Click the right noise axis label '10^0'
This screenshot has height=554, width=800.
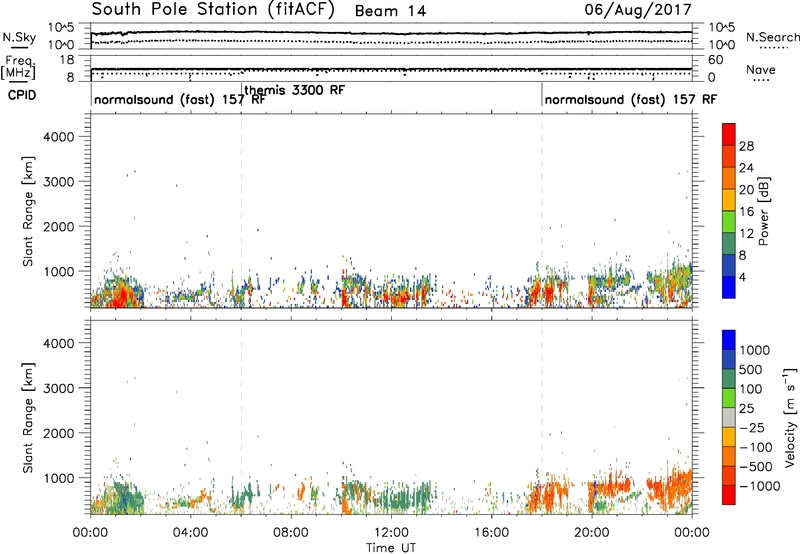pyautogui.click(x=722, y=45)
